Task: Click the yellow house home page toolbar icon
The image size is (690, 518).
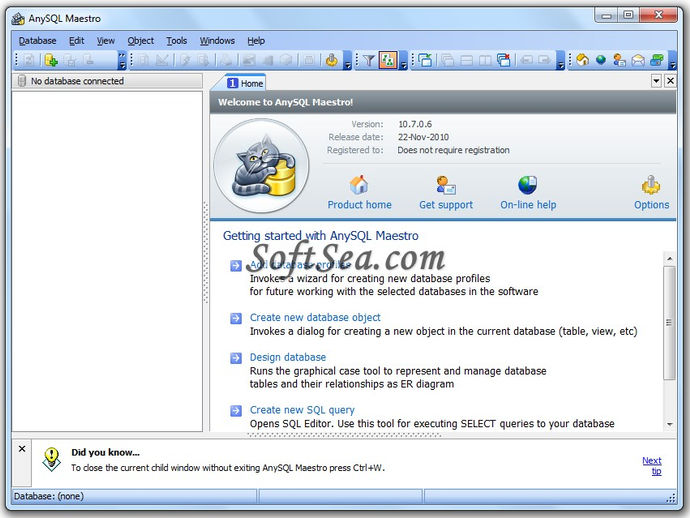Action: pos(582,60)
